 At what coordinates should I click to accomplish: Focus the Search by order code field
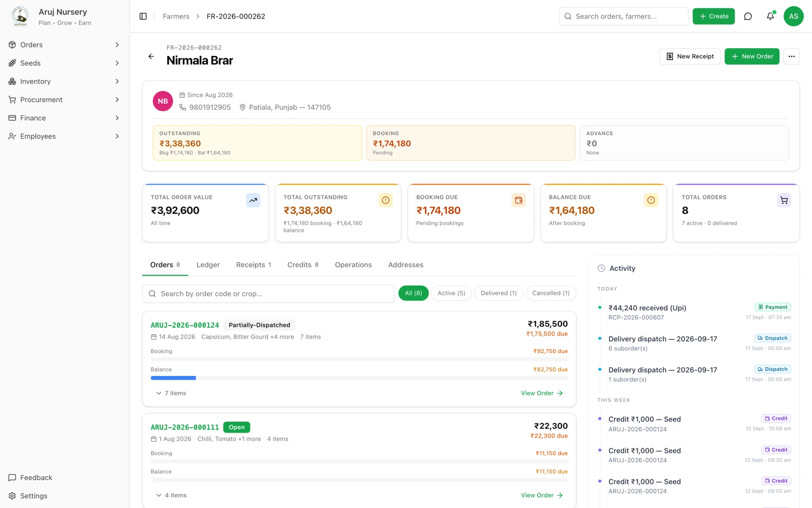(x=268, y=294)
